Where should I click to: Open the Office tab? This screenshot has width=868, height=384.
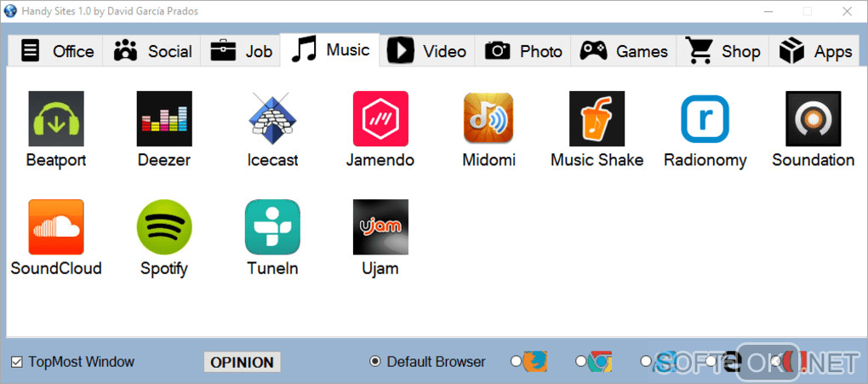pos(55,52)
